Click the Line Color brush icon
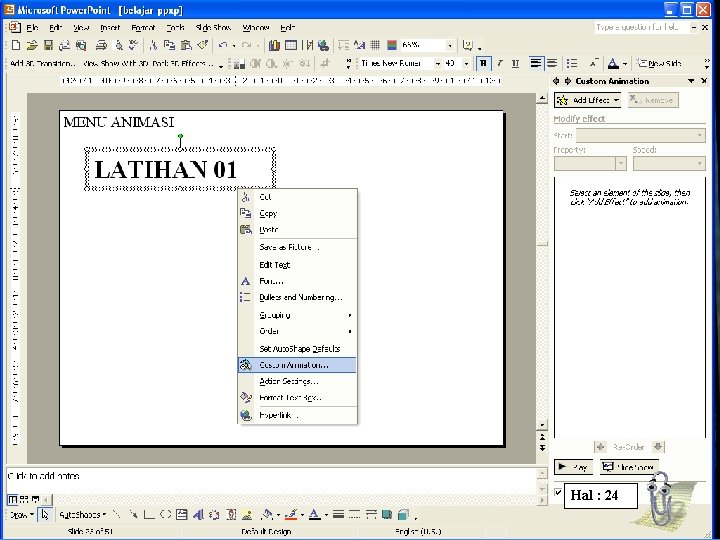 [291, 515]
